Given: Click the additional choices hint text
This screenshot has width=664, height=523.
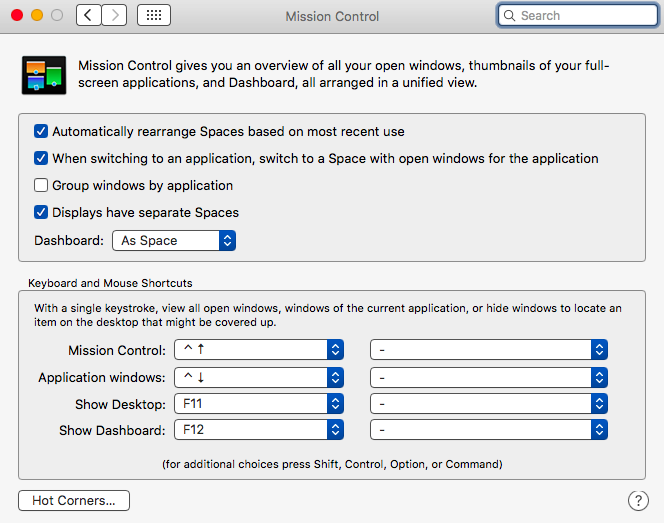Looking at the screenshot, I should [332, 464].
